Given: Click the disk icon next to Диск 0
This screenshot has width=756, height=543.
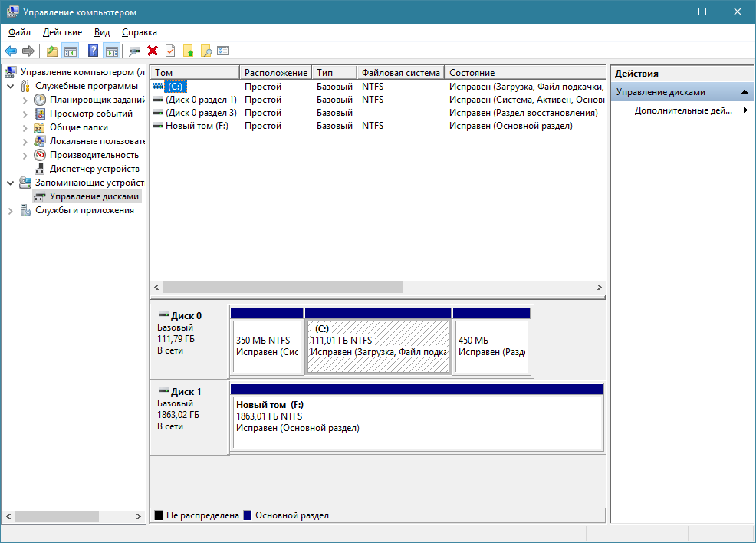Looking at the screenshot, I should coord(164,315).
